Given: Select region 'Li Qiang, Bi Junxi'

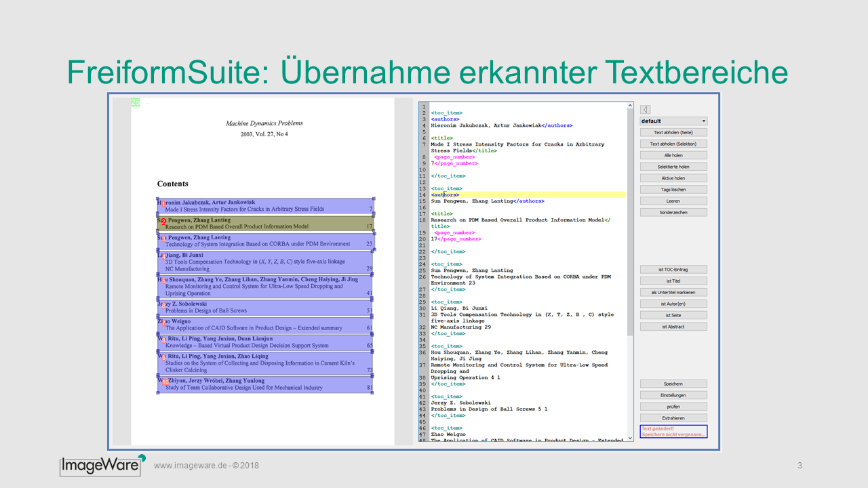Looking at the screenshot, I should click(x=265, y=262).
